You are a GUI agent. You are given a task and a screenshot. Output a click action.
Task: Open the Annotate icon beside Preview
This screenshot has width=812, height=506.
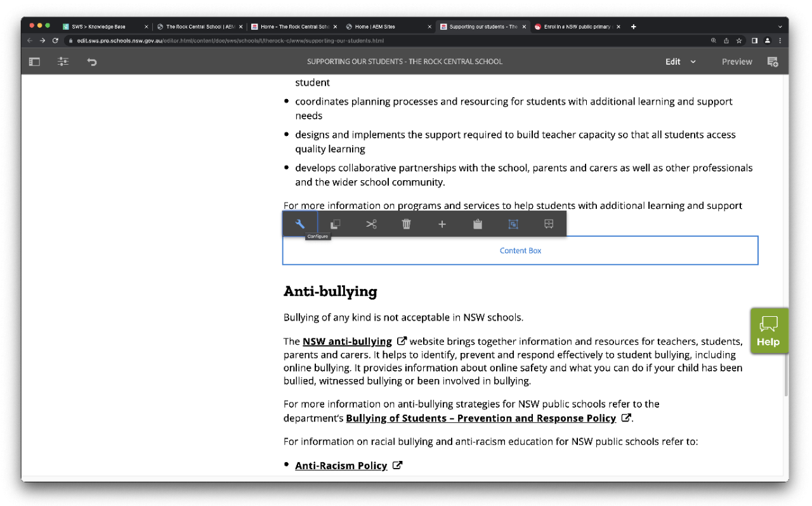click(773, 62)
